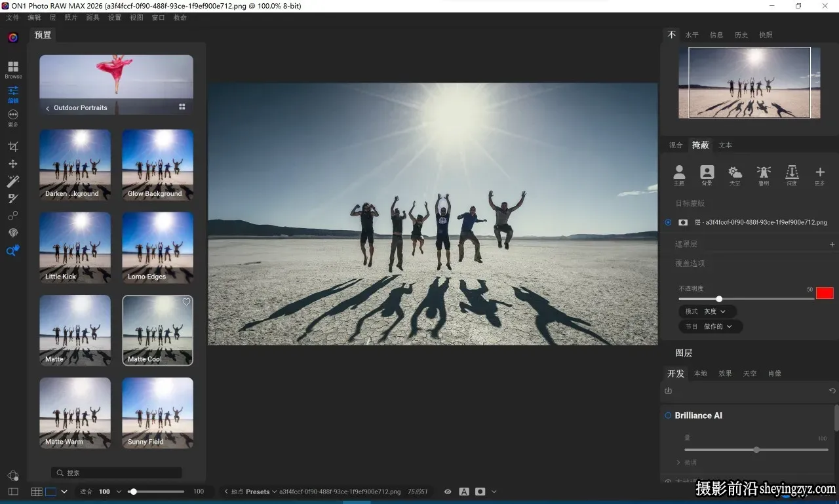Image resolution: width=839 pixels, height=504 pixels.
Task: Open the zoom 适合 100 dropdown arrow
Action: [x=119, y=492]
